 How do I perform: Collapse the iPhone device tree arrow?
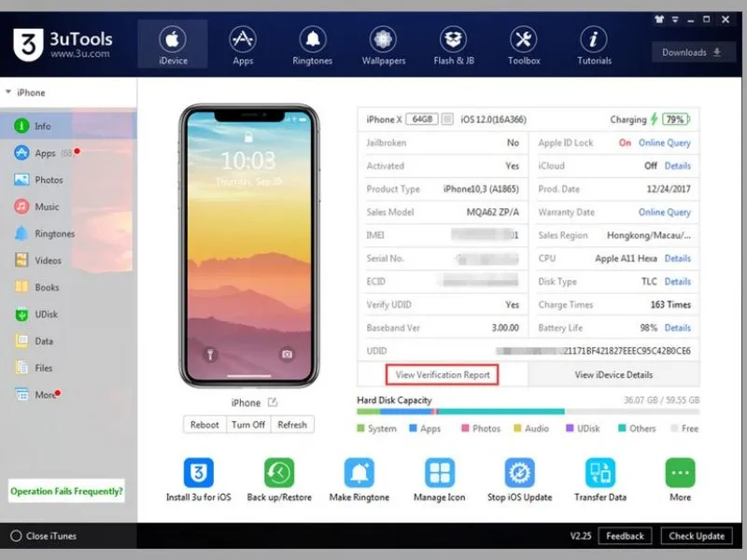click(8, 91)
